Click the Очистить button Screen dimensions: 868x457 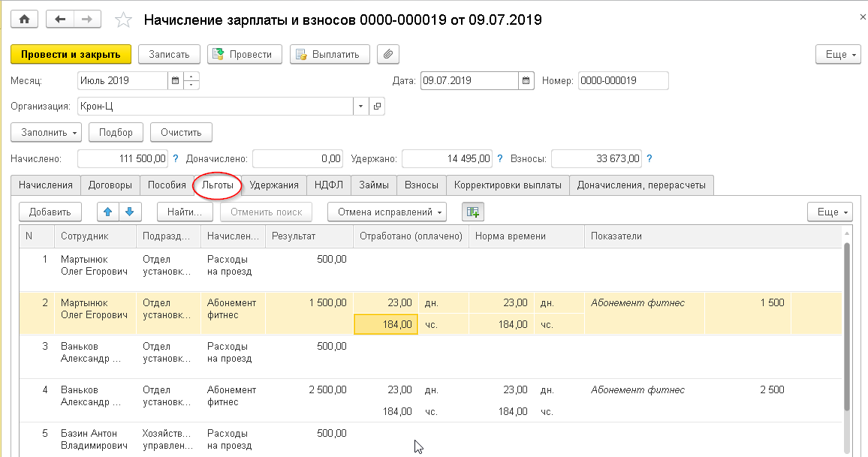pos(181,132)
